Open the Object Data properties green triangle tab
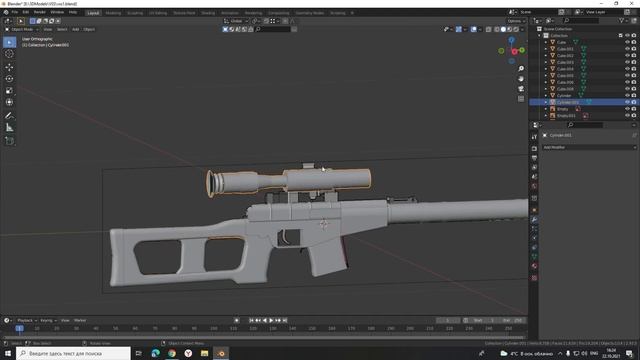The width and height of the screenshot is (640, 360). 534,257
